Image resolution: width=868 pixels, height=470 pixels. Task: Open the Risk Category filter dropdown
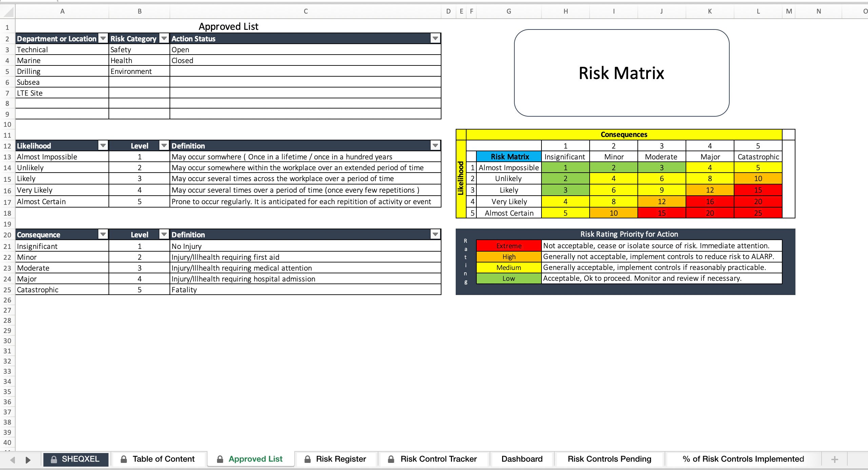coord(164,38)
